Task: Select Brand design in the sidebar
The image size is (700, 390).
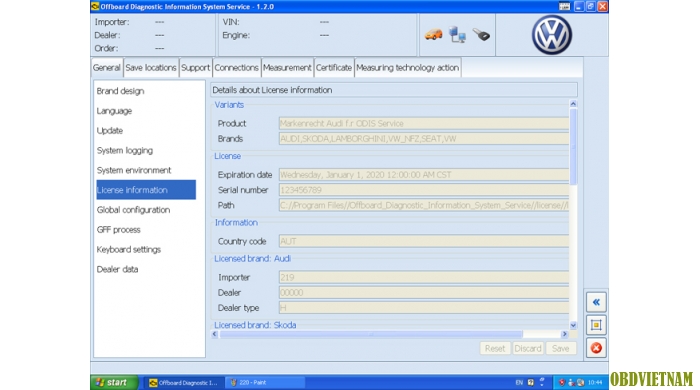Action: (146, 91)
